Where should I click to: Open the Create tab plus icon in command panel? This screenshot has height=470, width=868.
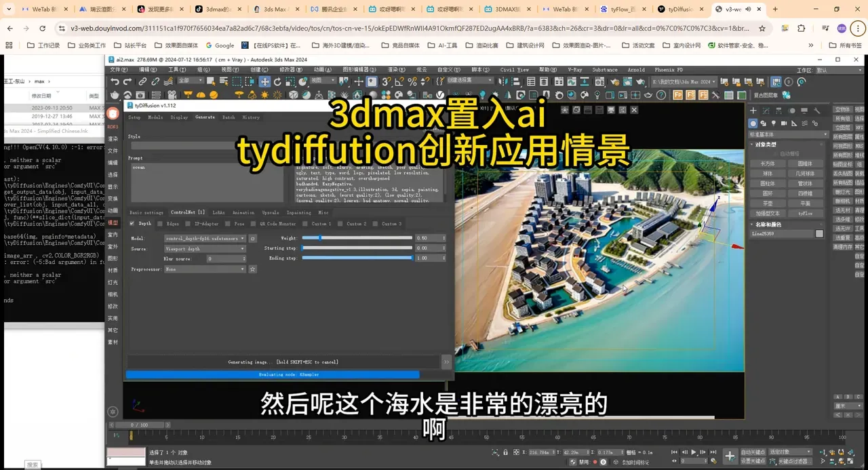point(754,110)
